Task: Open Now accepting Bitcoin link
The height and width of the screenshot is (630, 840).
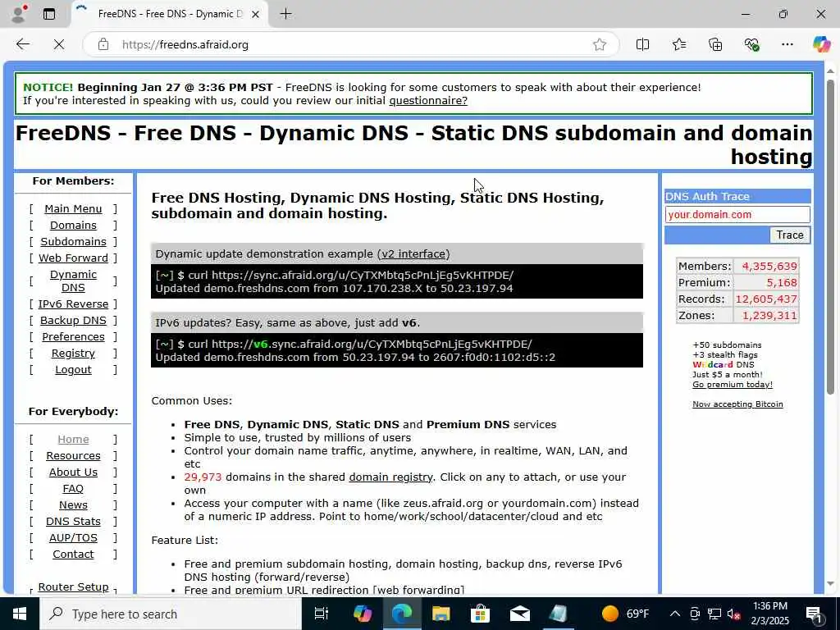Action: pos(737,404)
